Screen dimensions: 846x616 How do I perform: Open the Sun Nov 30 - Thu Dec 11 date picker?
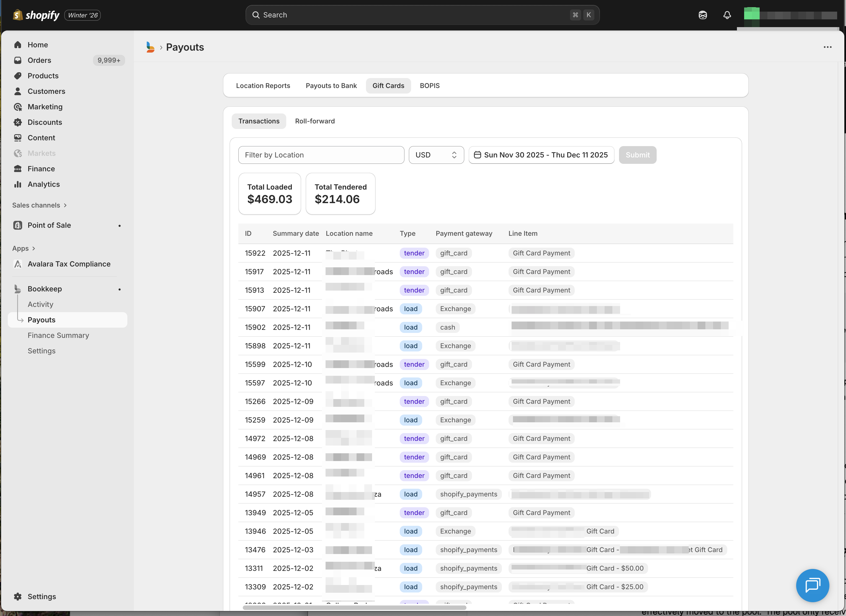click(x=541, y=155)
